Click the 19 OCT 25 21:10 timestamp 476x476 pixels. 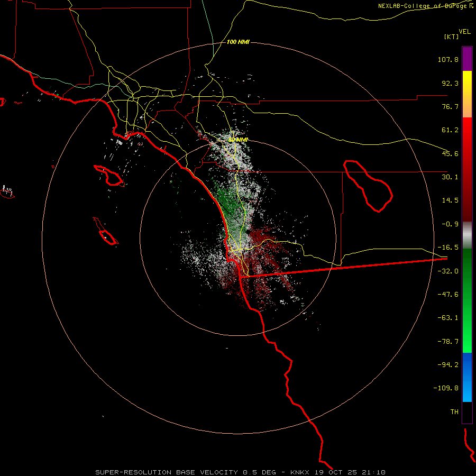(350, 472)
